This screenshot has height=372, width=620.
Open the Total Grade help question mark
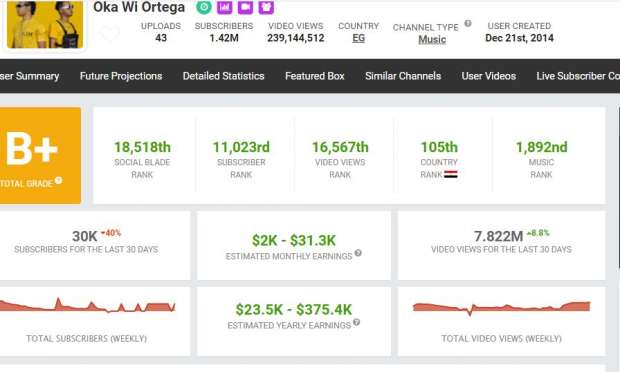(59, 180)
